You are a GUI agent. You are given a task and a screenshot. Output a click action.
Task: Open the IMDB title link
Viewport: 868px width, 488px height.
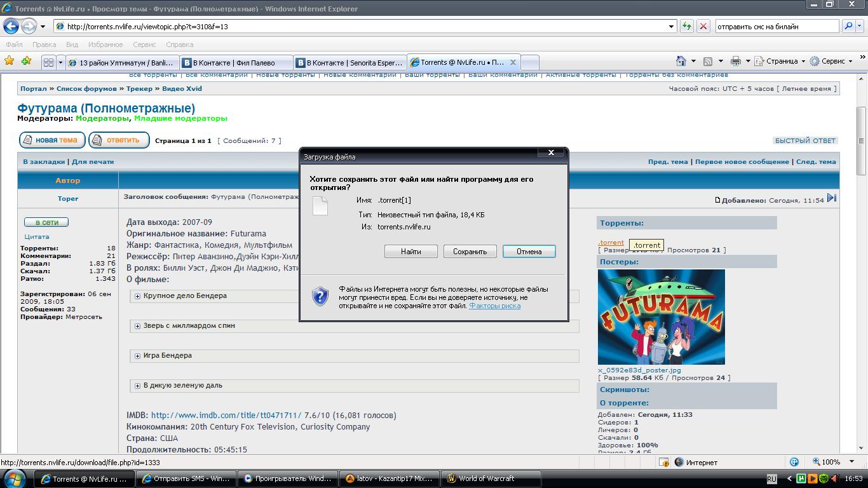(x=226, y=416)
